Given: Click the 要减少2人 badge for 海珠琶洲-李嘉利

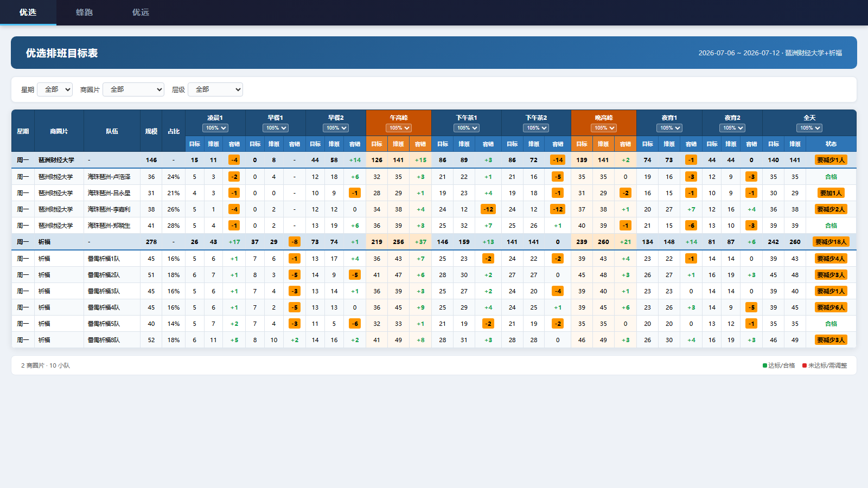Looking at the screenshot, I should pyautogui.click(x=831, y=209).
